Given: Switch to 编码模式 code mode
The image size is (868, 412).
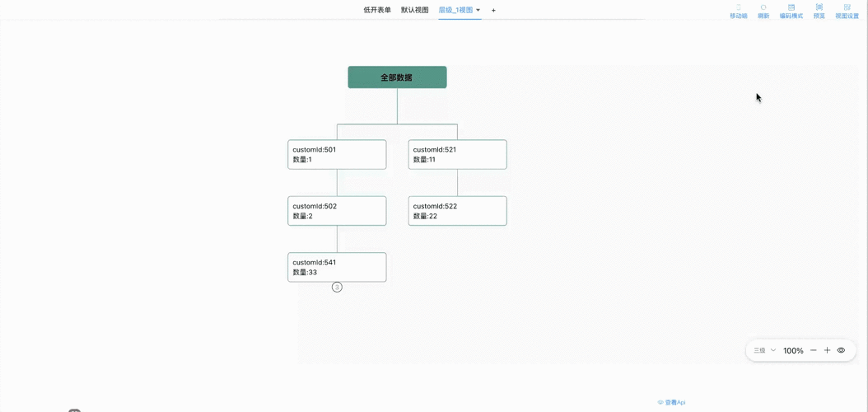Looking at the screenshot, I should (x=791, y=12).
